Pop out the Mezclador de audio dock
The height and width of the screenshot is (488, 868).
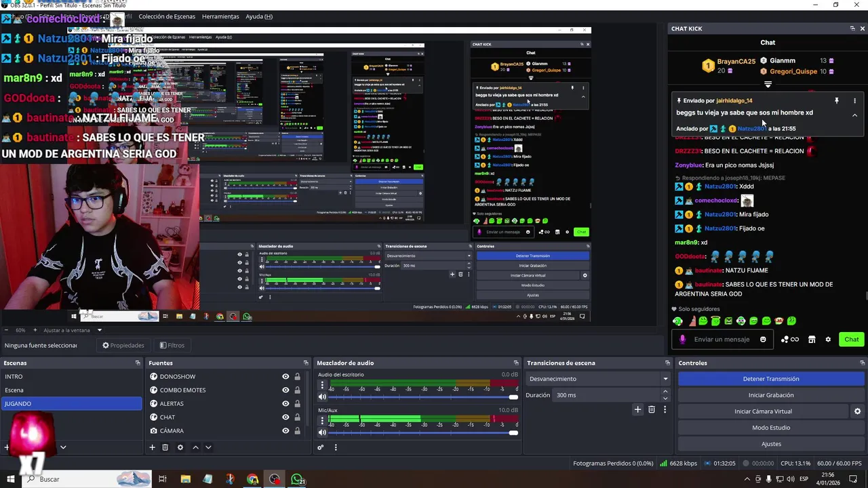[515, 363]
